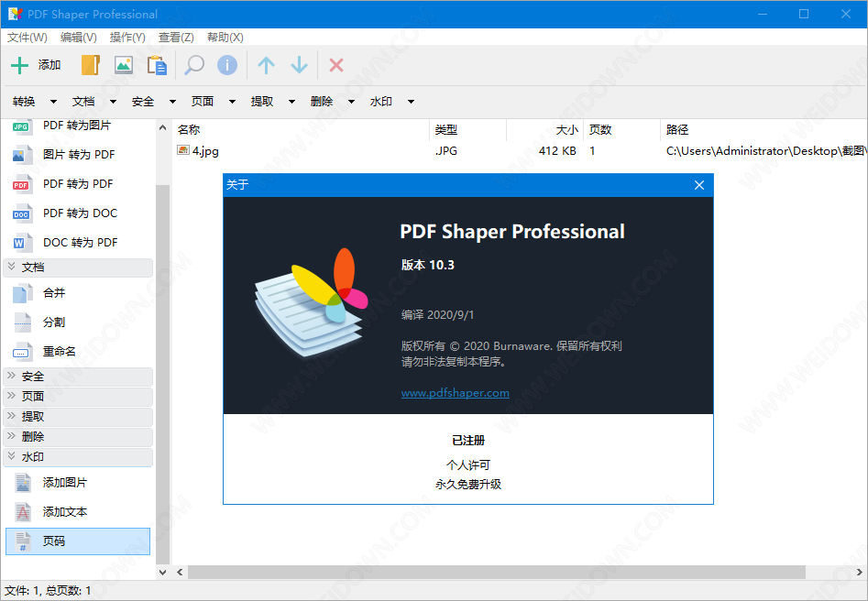Click horizontal scrollbar left arrow
This screenshot has height=601, width=868.
[x=180, y=573]
